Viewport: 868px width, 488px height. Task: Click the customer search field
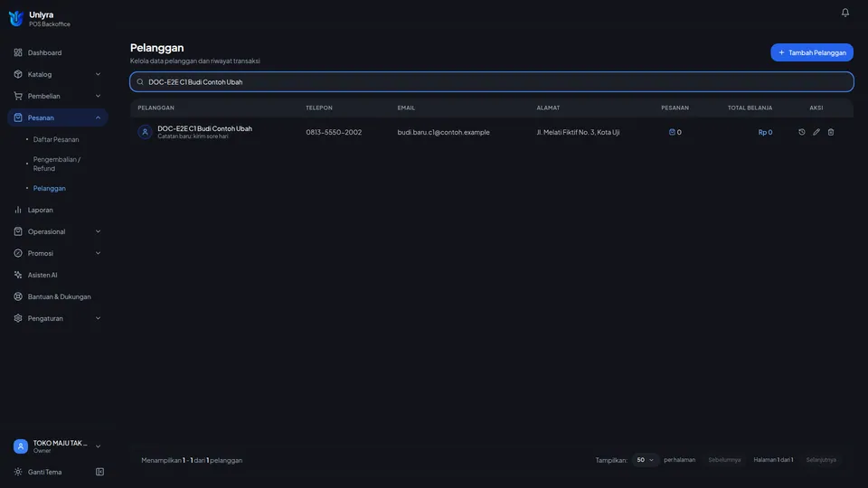tap(492, 82)
